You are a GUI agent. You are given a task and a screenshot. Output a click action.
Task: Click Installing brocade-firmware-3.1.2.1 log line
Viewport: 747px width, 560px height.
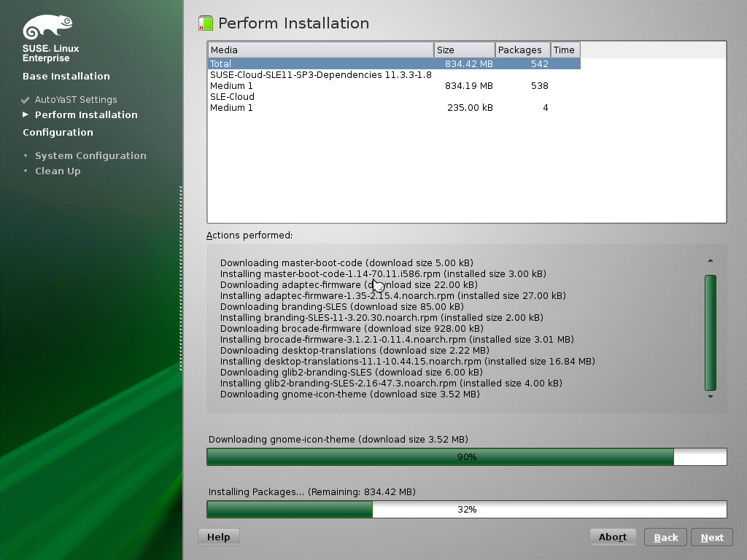(x=397, y=340)
